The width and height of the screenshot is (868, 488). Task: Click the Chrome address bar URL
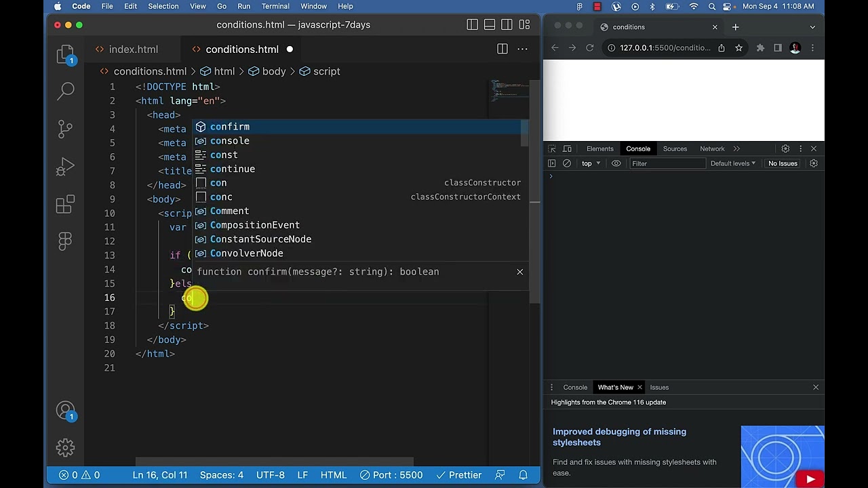[665, 48]
